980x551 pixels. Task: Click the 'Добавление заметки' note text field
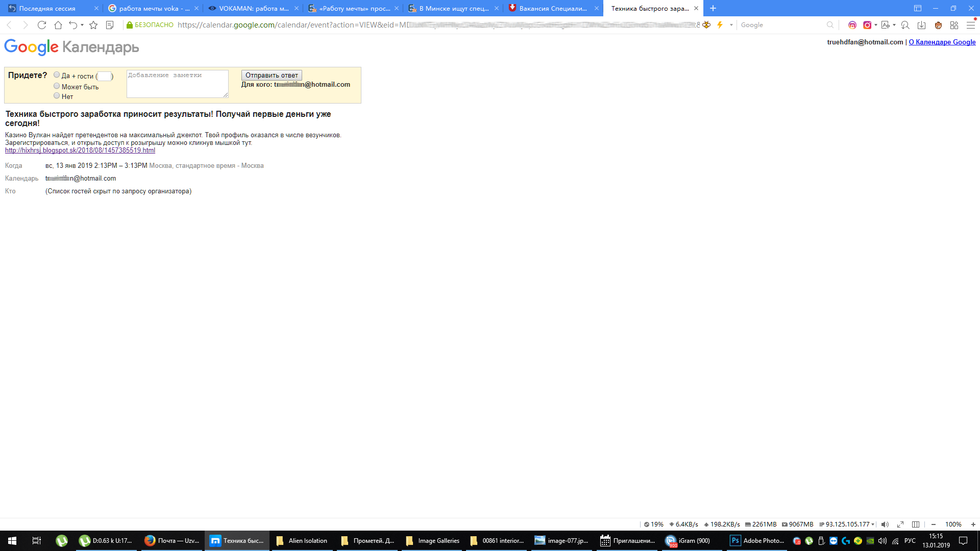coord(177,84)
